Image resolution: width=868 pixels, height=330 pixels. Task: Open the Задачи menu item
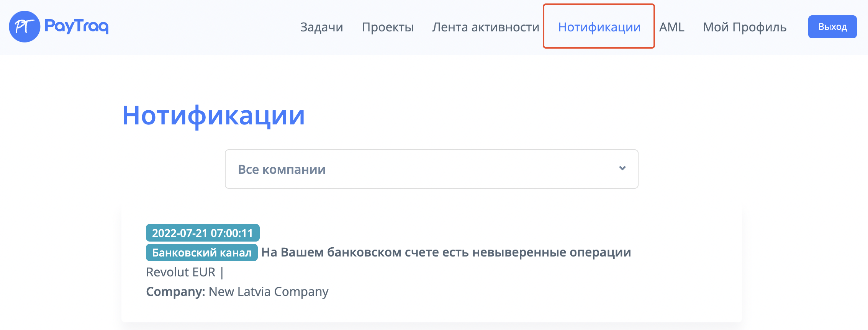click(321, 27)
